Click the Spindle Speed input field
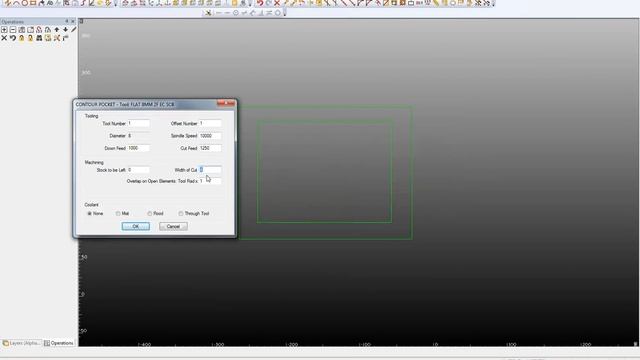The width and height of the screenshot is (640, 360). pyautogui.click(x=210, y=136)
